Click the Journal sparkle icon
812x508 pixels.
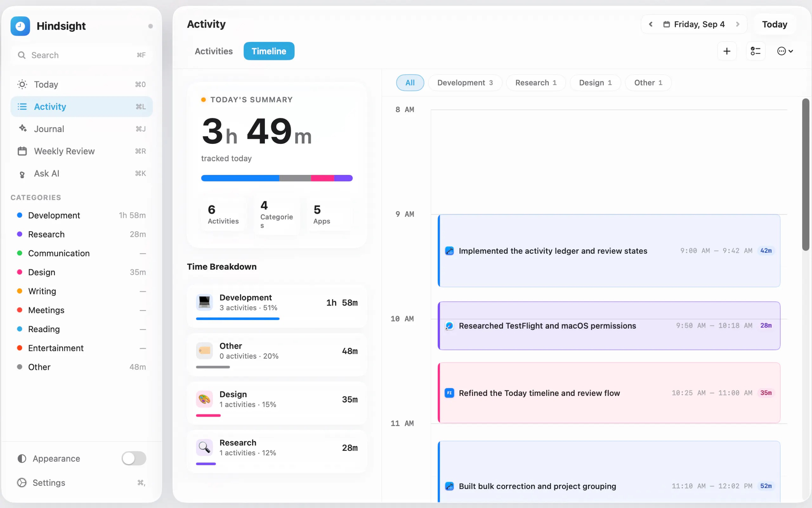[23, 129]
